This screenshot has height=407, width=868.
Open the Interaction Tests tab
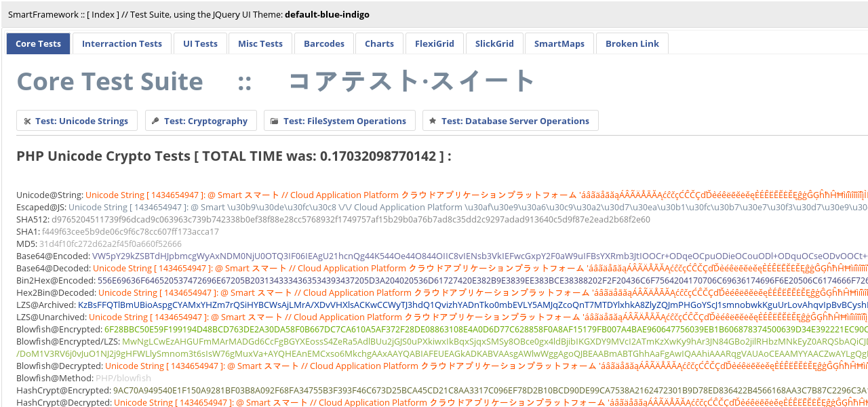point(121,43)
